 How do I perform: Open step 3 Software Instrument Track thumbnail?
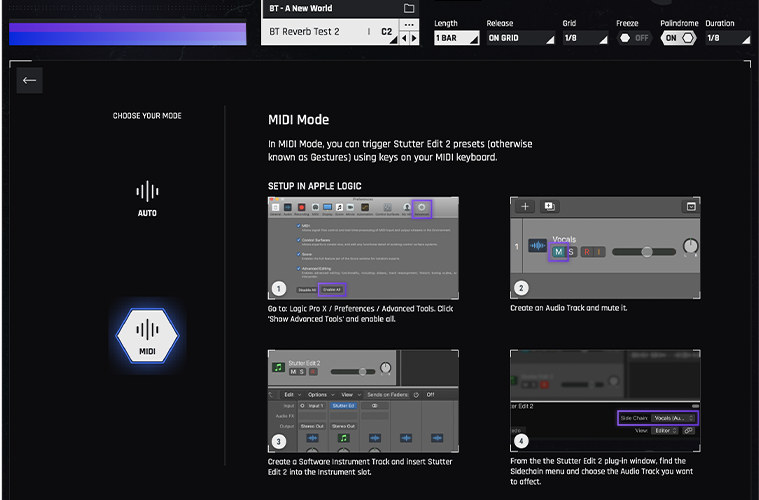pos(363,401)
